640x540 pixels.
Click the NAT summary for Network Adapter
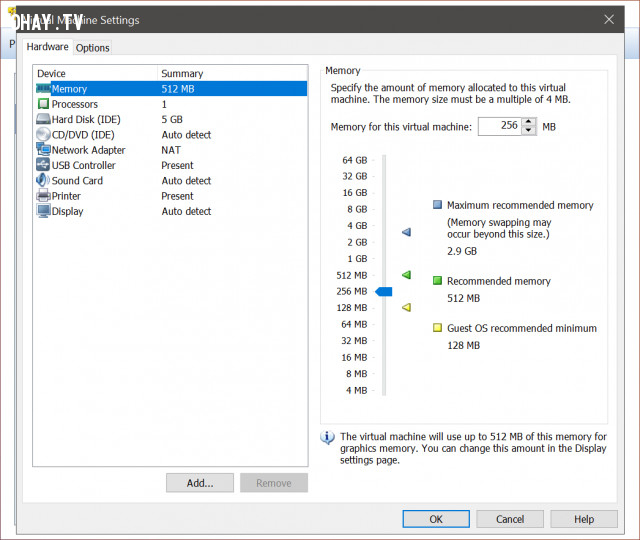(171, 150)
